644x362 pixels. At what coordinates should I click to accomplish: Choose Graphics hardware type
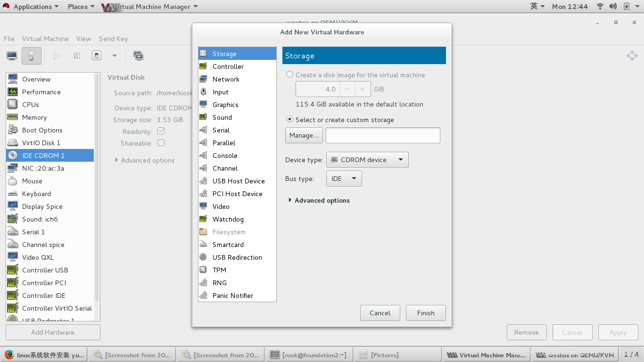(237, 105)
